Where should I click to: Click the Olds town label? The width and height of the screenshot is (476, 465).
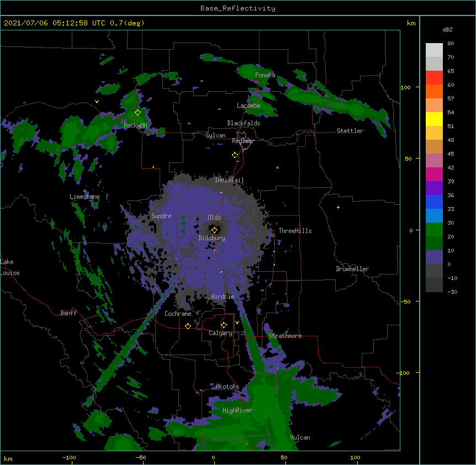click(214, 218)
